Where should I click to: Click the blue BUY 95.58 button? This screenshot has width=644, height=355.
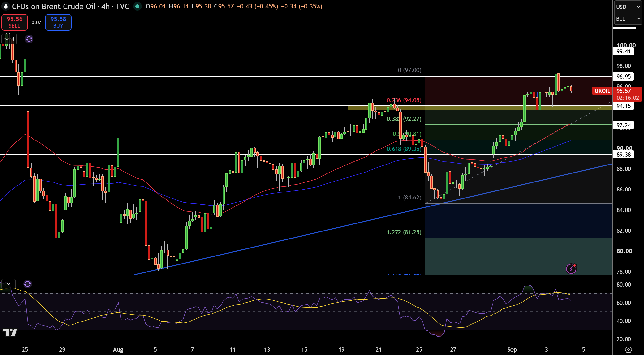58,22
